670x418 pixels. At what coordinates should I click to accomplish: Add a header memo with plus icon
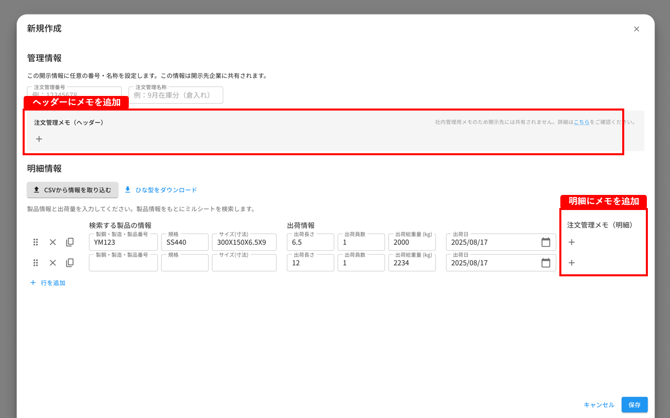[x=39, y=139]
